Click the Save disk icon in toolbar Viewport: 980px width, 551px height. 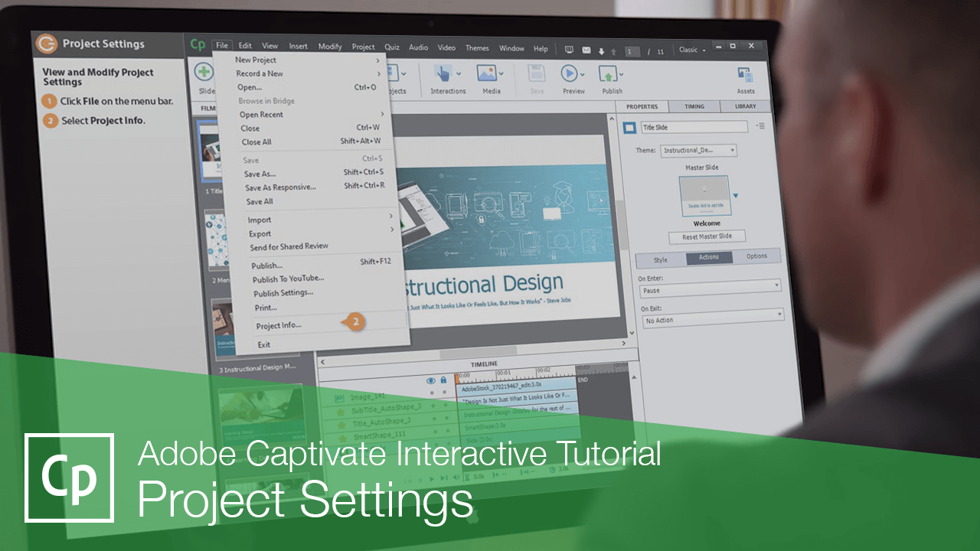click(x=537, y=73)
